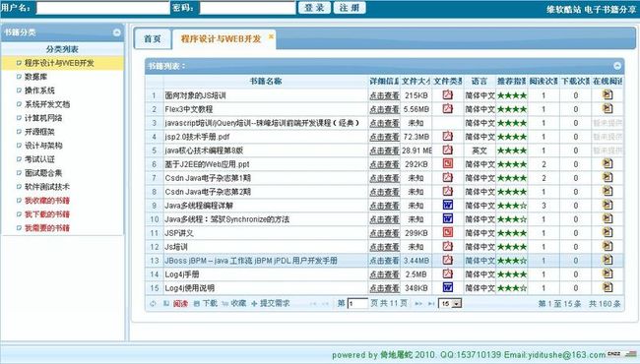Select the book row Java多线程:驾驭Synchronize的方法
This screenshot has height=364, width=640.
pyautogui.click(x=384, y=219)
